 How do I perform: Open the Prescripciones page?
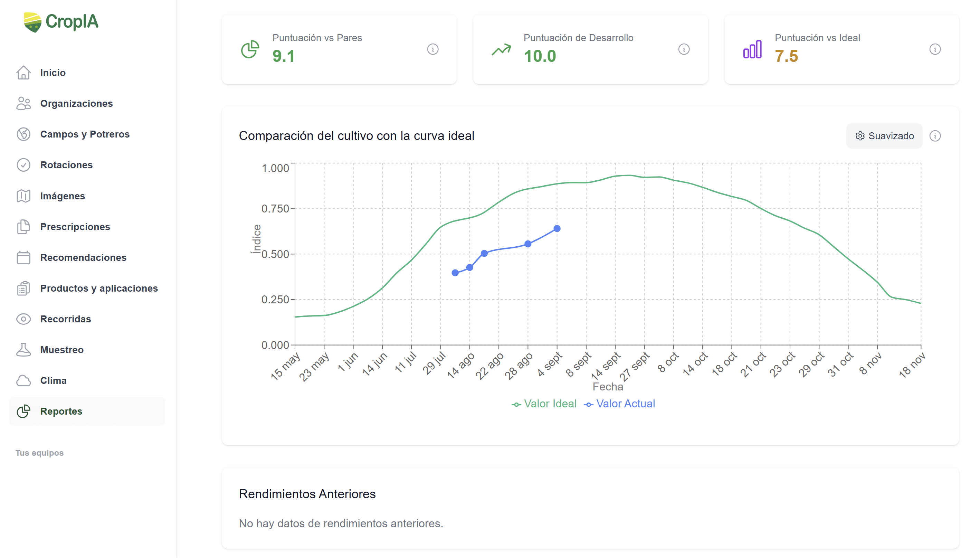point(75,227)
